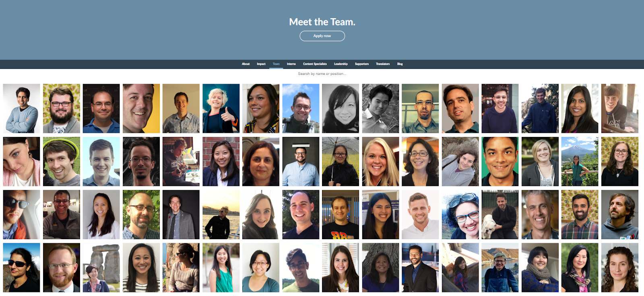View the Supporters page
This screenshot has width=644, height=296.
pos(361,64)
